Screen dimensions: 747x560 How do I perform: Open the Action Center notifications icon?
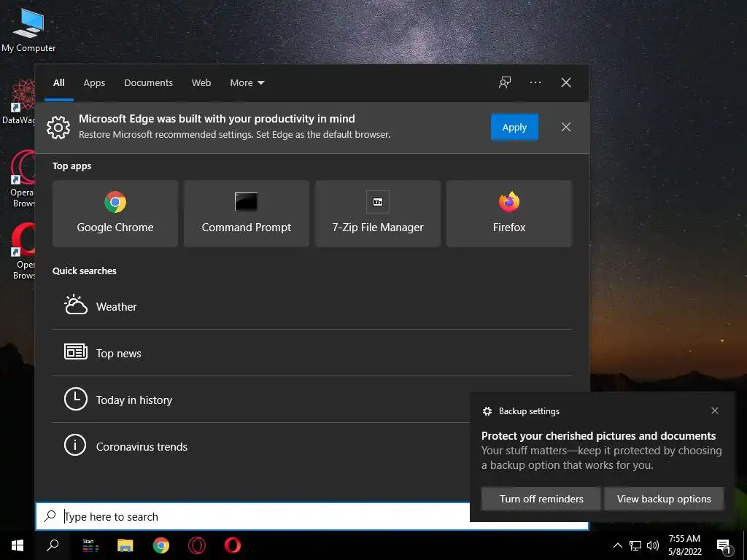[724, 545]
